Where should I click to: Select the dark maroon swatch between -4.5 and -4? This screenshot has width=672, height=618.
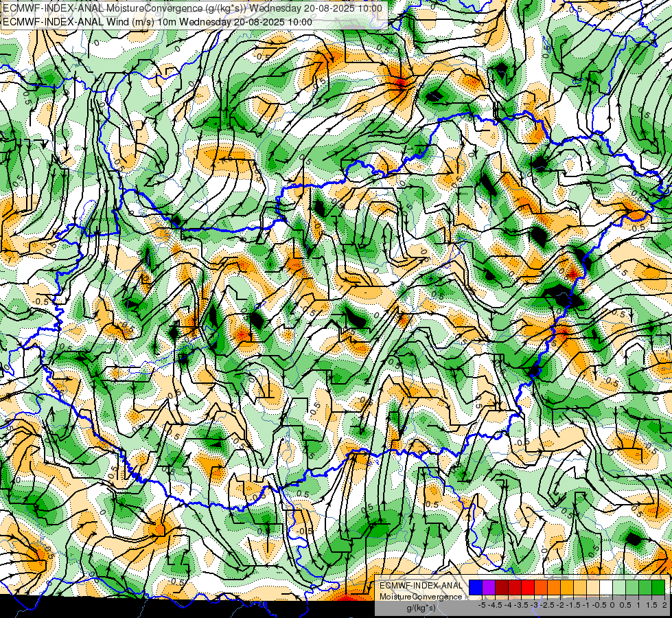[502, 588]
